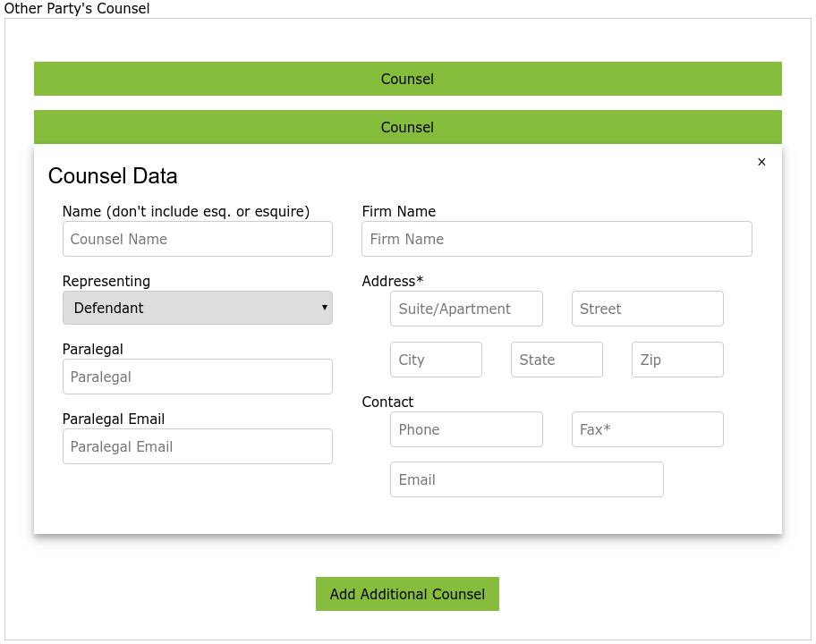This screenshot has height=644, width=816.
Task: Select the City input field
Action: click(x=436, y=360)
